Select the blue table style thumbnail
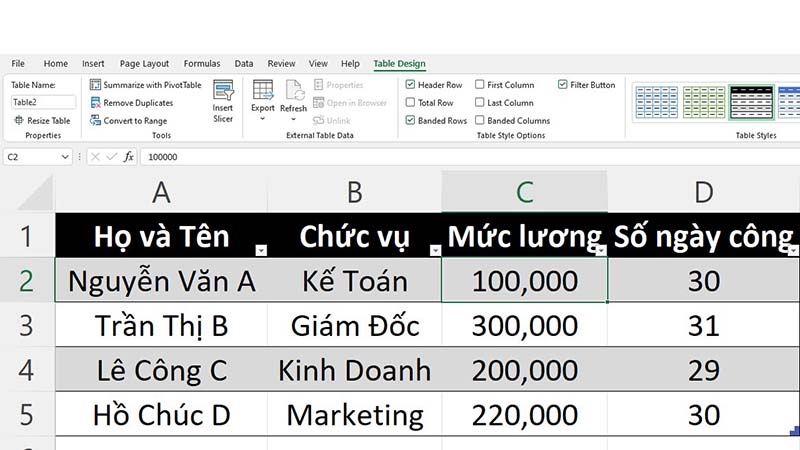 click(657, 102)
